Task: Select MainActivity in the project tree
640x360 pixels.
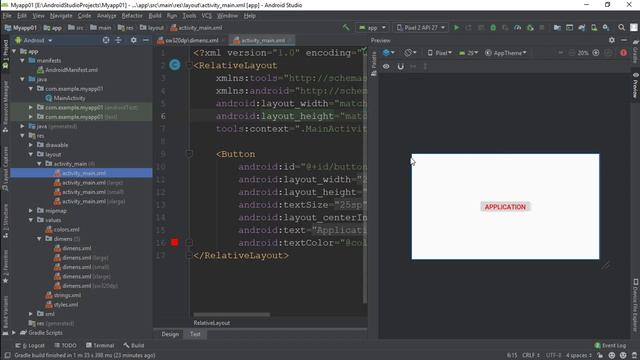Action: [65, 98]
